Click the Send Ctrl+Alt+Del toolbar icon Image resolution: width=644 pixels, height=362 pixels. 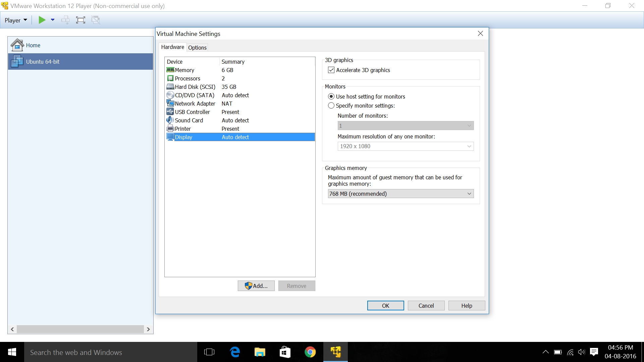(65, 20)
